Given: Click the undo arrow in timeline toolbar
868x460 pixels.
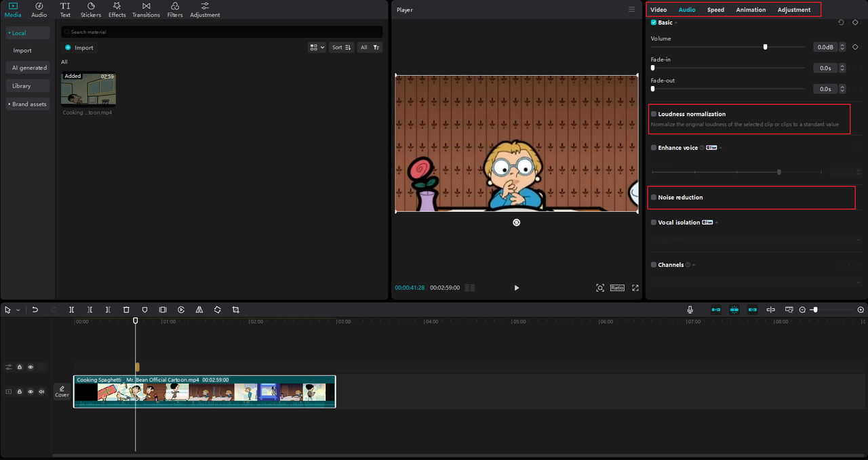Looking at the screenshot, I should [35, 310].
